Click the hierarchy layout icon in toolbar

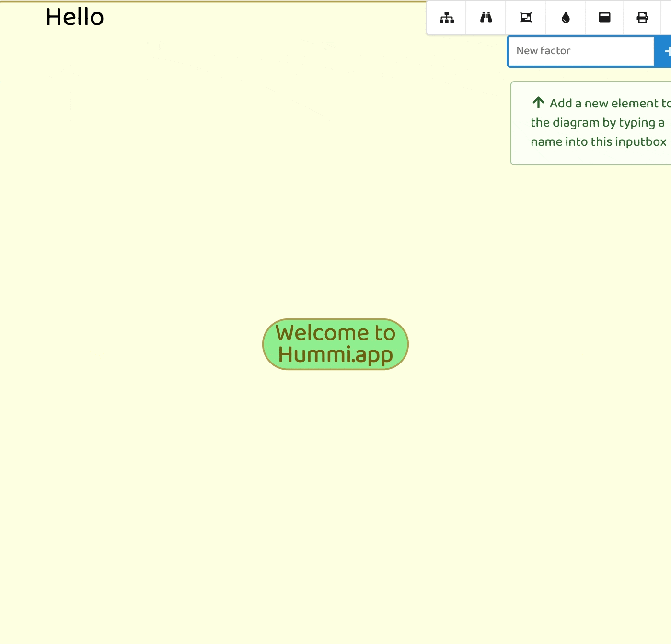[446, 18]
